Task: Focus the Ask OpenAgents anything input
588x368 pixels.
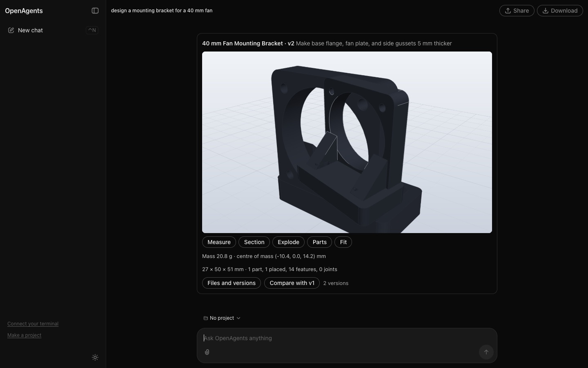Action: point(347,338)
